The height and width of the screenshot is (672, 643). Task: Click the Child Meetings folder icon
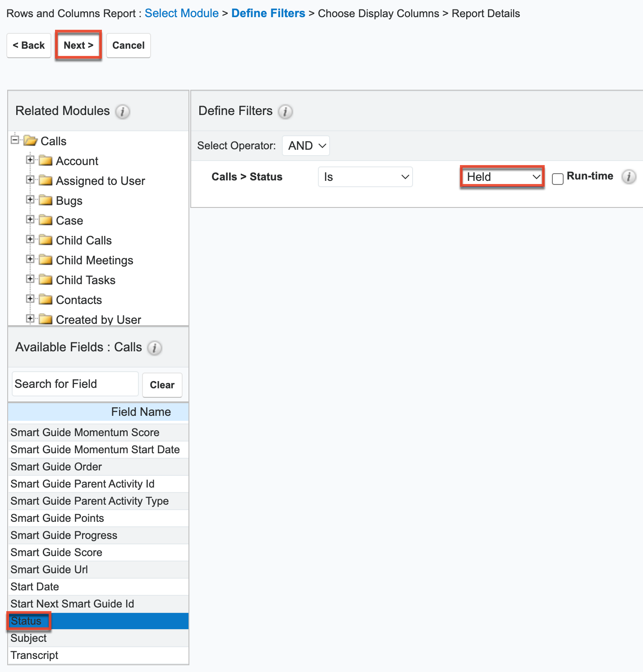pos(46,259)
